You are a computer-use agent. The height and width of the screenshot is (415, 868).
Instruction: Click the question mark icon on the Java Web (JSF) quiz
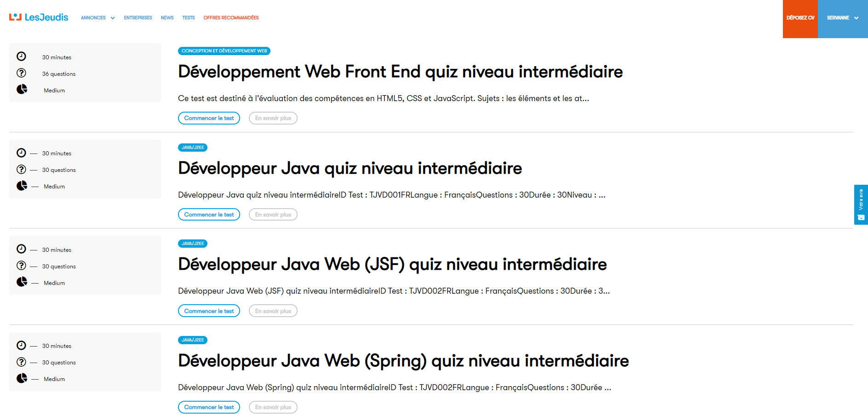pos(21,266)
